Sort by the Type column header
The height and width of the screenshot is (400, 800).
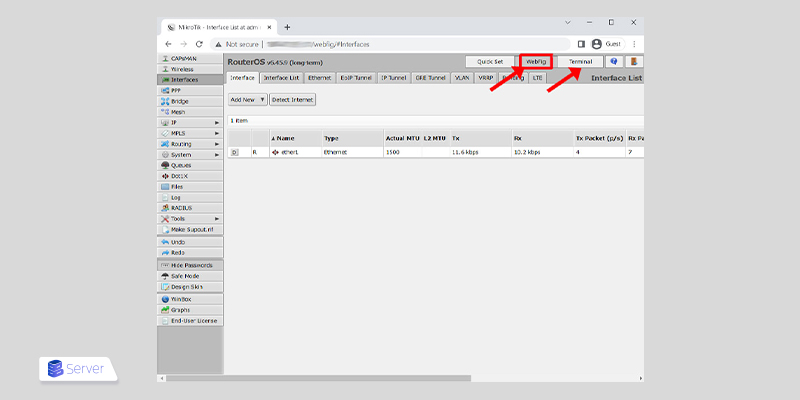click(353, 138)
